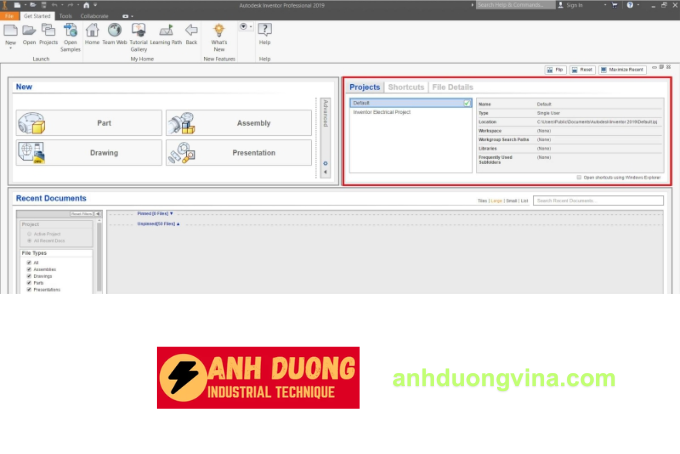The width and height of the screenshot is (680, 454).
Task: Create a new Assembly file
Action: coord(238,123)
